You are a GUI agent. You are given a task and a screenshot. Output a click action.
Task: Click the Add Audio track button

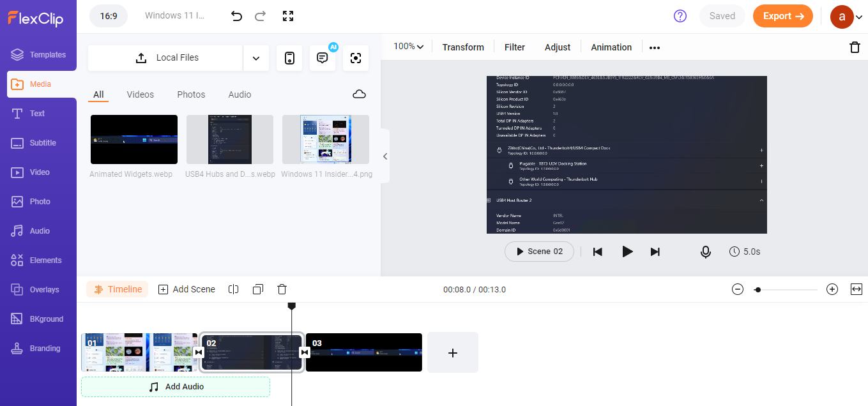pyautogui.click(x=176, y=387)
